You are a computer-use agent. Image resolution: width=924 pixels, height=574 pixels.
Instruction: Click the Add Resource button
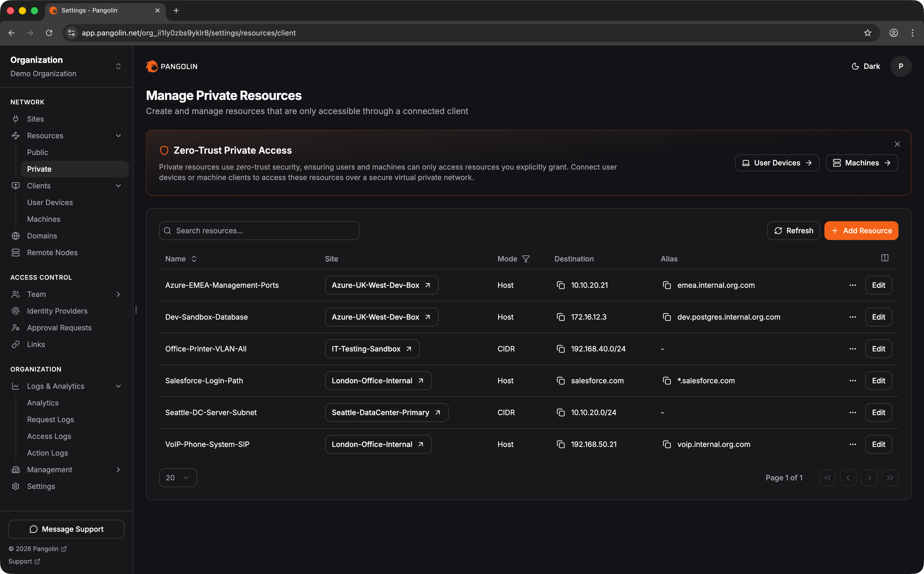coord(861,231)
